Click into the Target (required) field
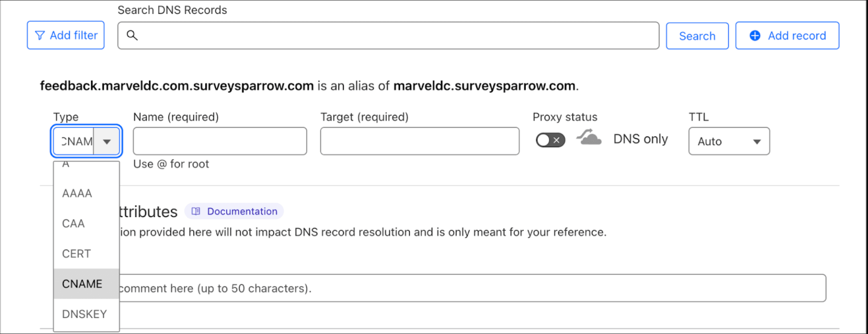This screenshot has width=868, height=334. (420, 141)
